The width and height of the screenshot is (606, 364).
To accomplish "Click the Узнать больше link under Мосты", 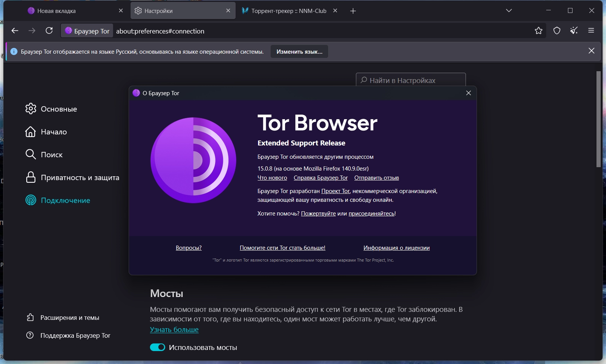I will click(x=174, y=330).
